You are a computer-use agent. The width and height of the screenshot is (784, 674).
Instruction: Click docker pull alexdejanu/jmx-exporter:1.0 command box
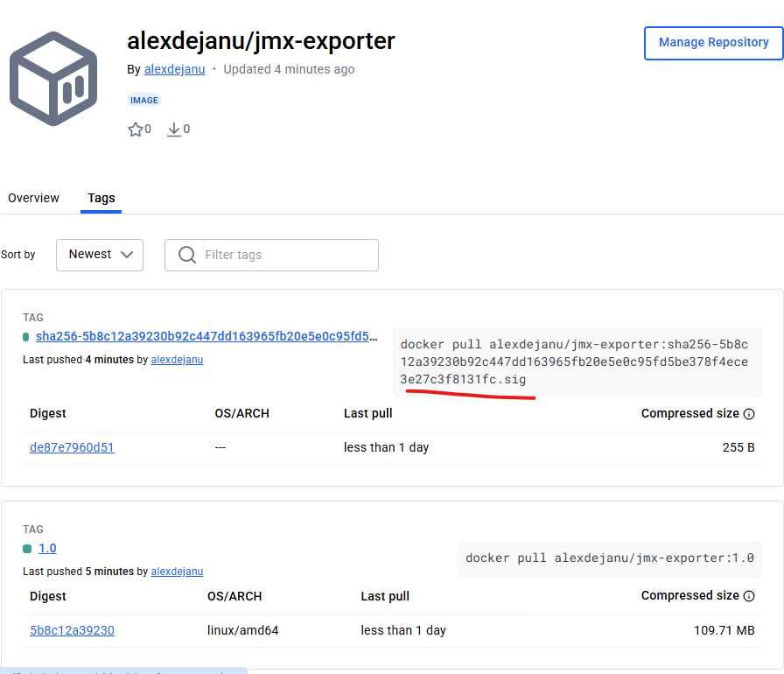point(610,559)
